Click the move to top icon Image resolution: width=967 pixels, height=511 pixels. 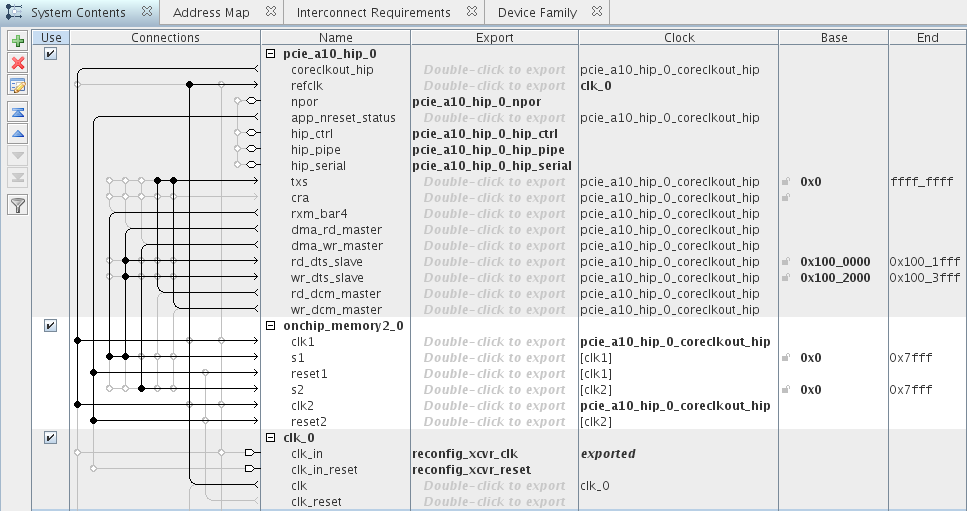[x=17, y=111]
